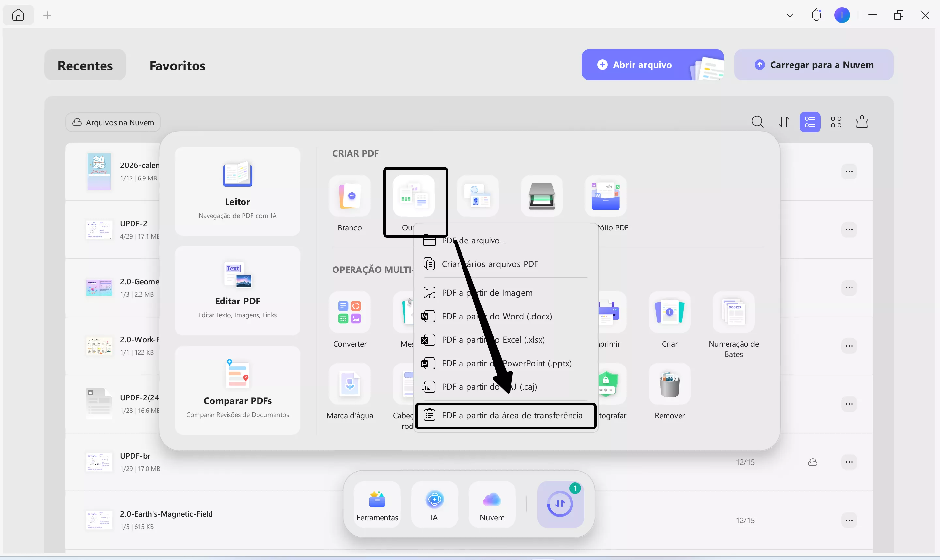
Task: Click the Branco blank PDF icon
Action: 350,196
